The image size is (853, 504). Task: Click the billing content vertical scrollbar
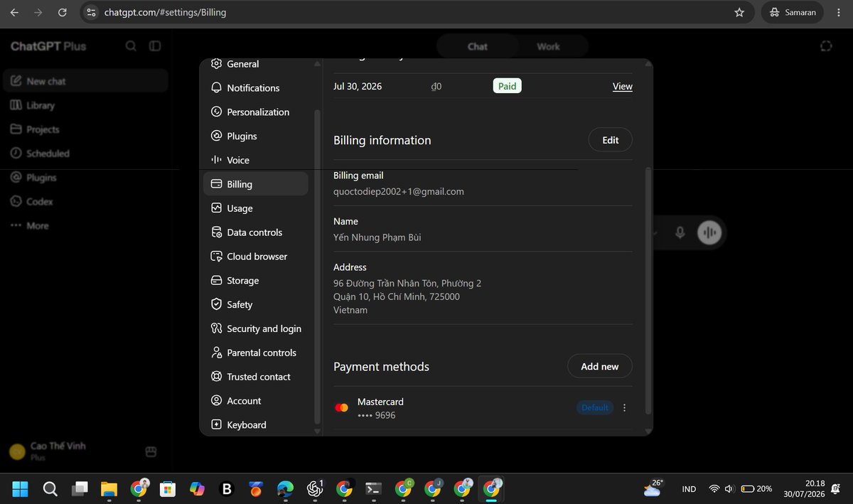648,291
